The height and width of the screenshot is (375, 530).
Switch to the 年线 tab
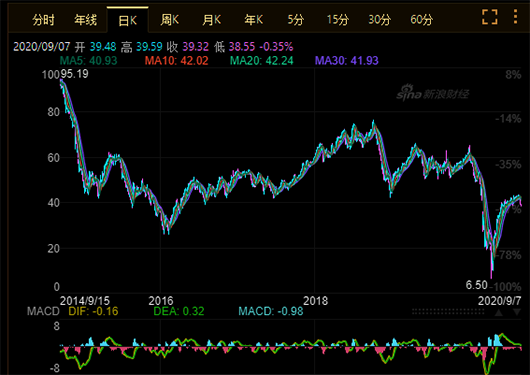pos(86,20)
